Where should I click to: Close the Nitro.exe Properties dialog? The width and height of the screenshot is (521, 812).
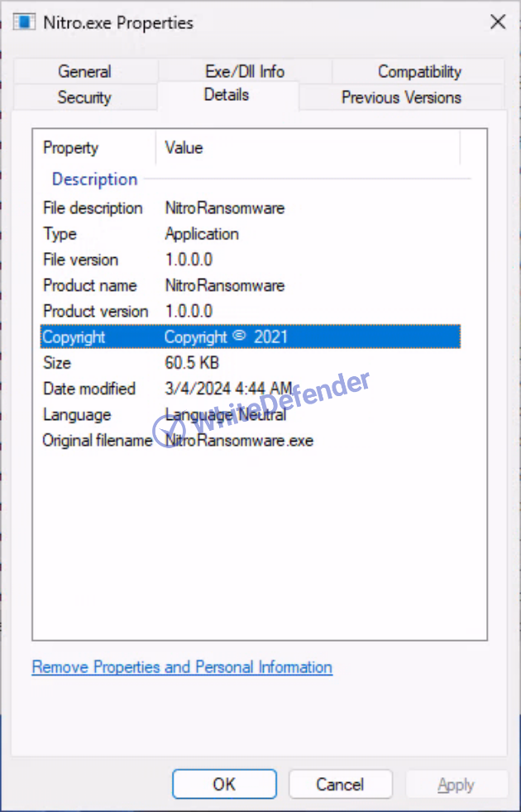pos(498,21)
